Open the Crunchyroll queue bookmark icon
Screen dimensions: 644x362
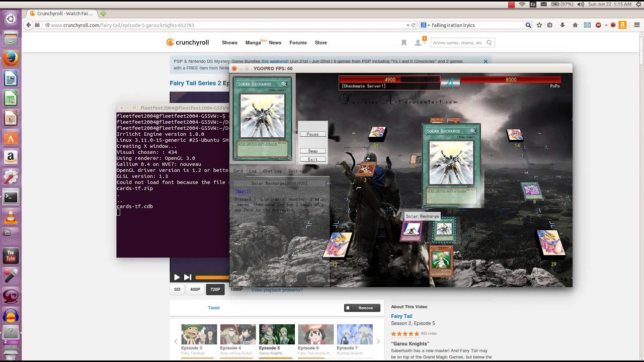(x=404, y=43)
